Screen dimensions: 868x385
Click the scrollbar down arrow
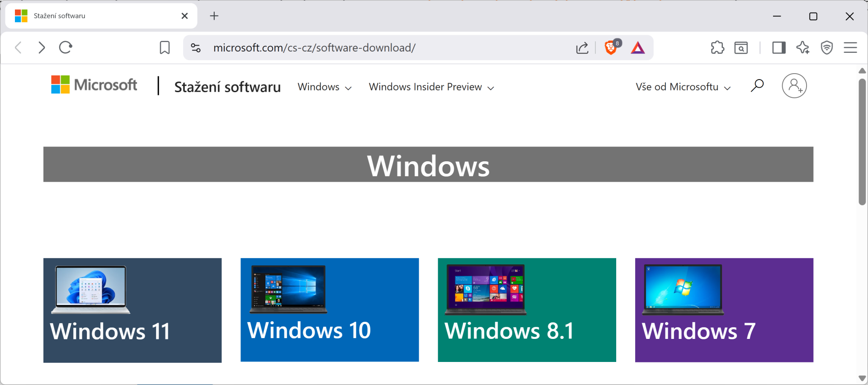click(x=862, y=378)
